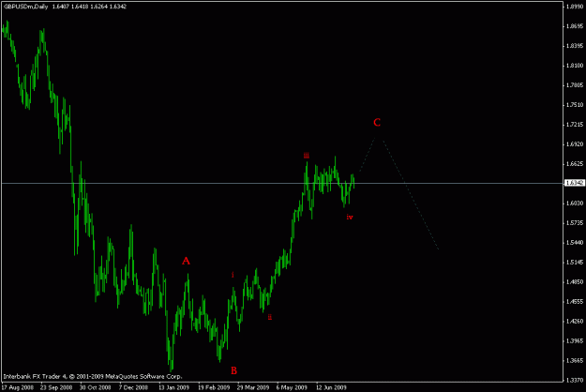The image size is (586, 392).
Task: Click the 12 Jun 2009 date label
Action: (331, 387)
